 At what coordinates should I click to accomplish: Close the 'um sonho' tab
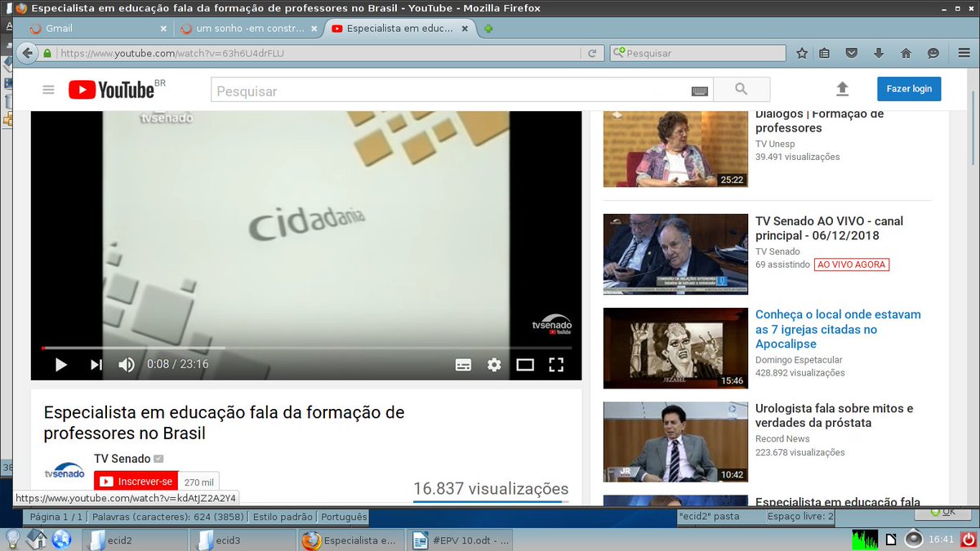point(314,29)
